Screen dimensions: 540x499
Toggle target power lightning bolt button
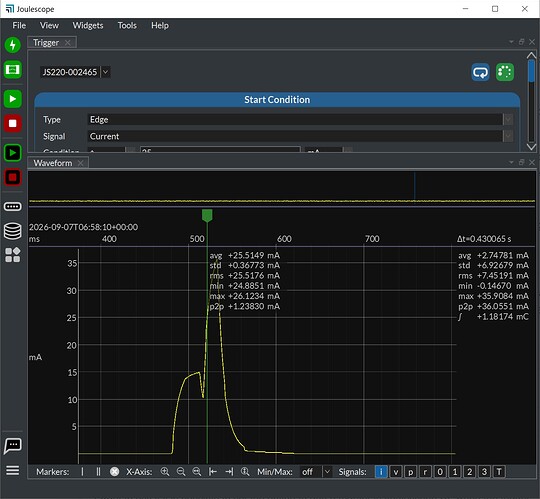point(13,45)
